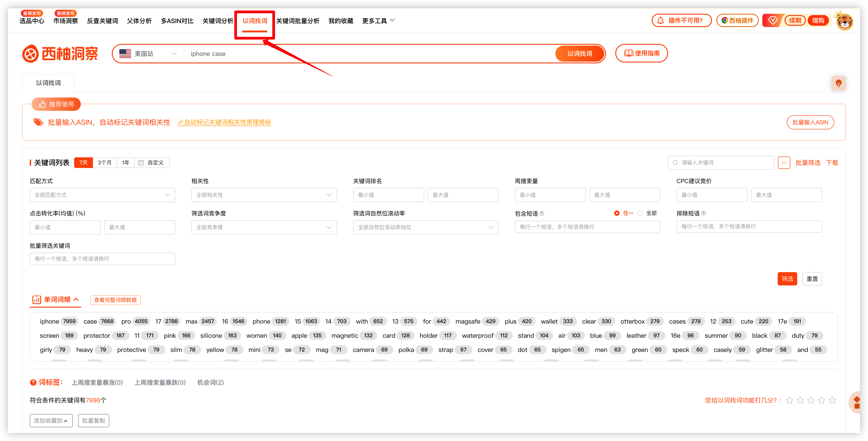Click the lightbulb tips icon

tap(838, 83)
